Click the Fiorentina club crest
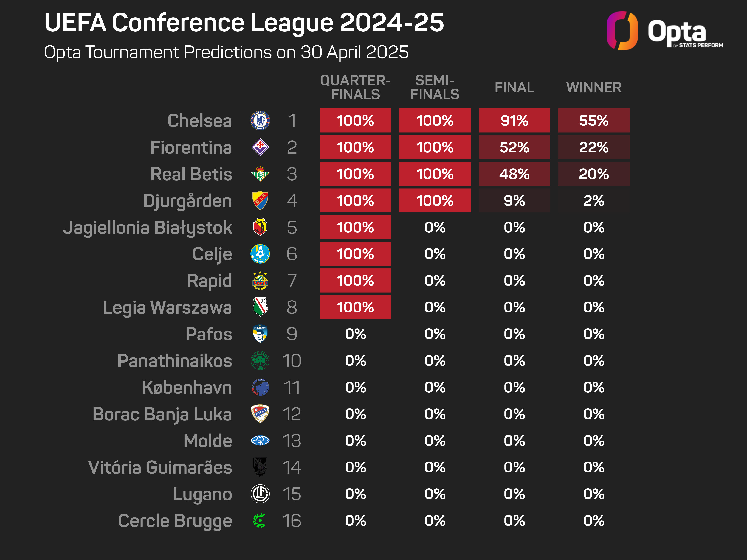The image size is (747, 560). (260, 147)
